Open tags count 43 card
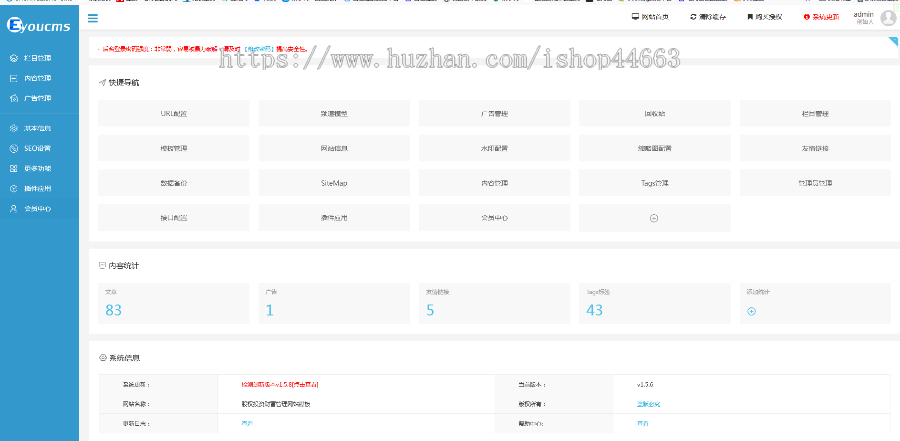The image size is (900, 441). pyautogui.click(x=654, y=303)
